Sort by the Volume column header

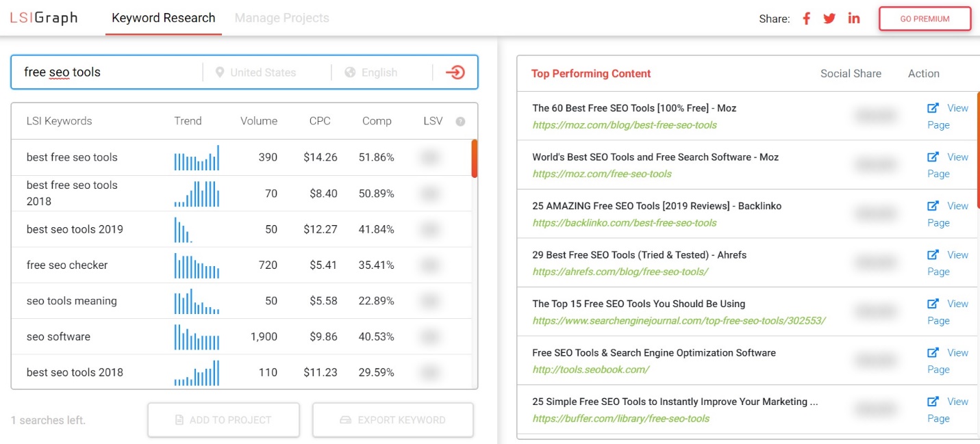point(259,121)
